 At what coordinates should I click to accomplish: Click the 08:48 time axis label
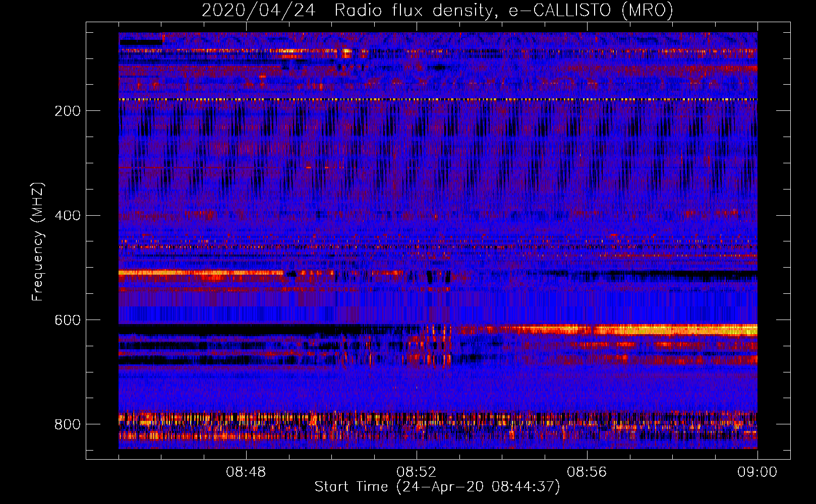pyautogui.click(x=246, y=472)
